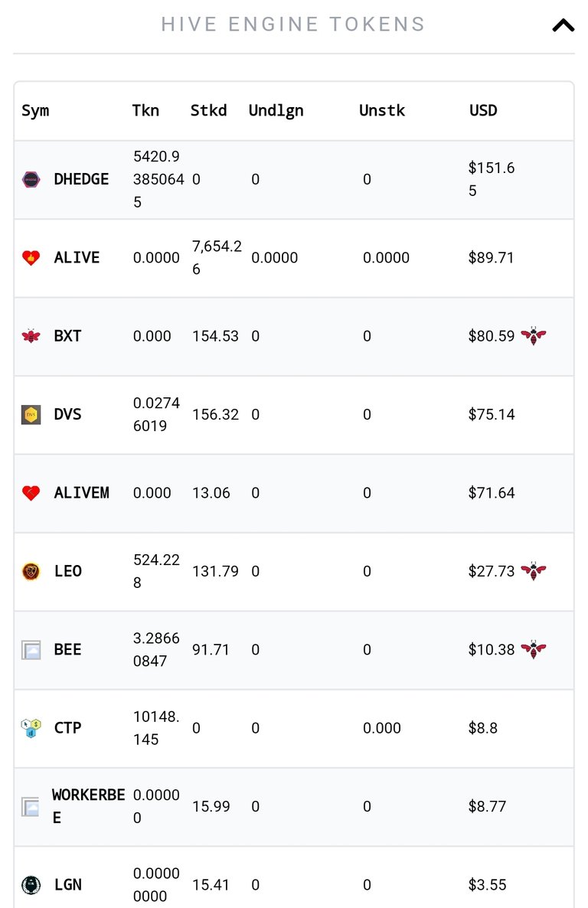
Task: Click the bee icon beside $10.38
Action: click(534, 649)
